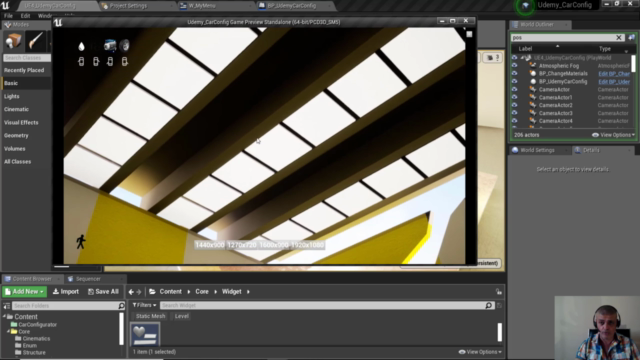Viewport: 640px width, 360px height.
Task: Expand the arrow after Core breadcrumb
Action: coord(216,292)
